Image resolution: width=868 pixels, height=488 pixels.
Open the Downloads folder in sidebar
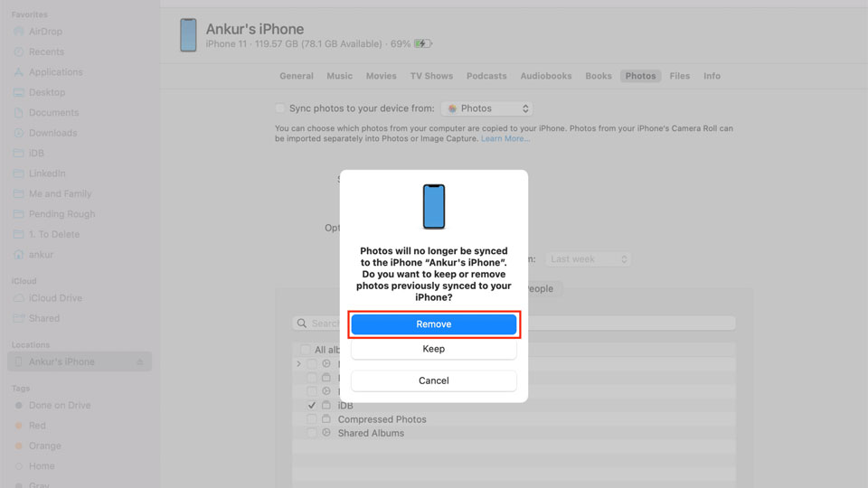click(x=52, y=133)
